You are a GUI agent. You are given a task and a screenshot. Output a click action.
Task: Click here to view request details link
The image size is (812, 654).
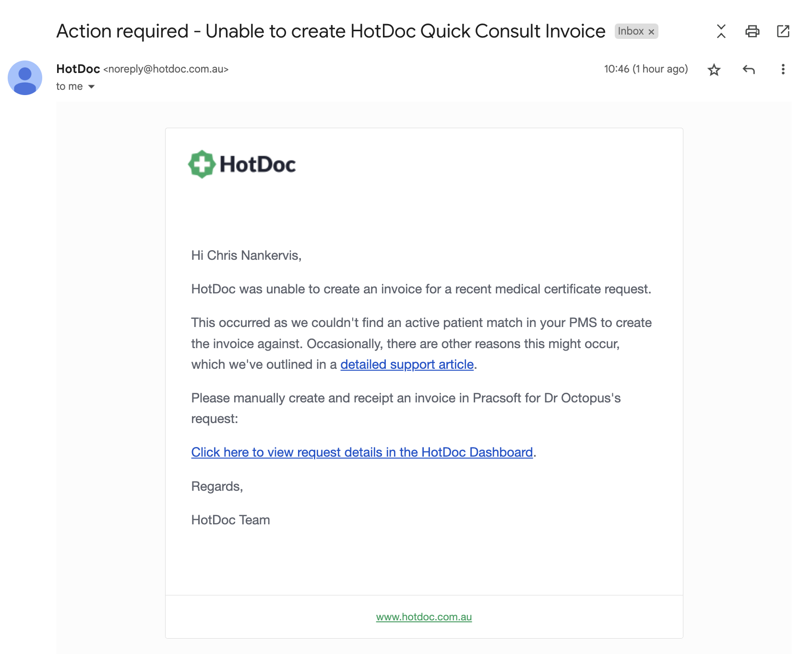click(x=362, y=452)
